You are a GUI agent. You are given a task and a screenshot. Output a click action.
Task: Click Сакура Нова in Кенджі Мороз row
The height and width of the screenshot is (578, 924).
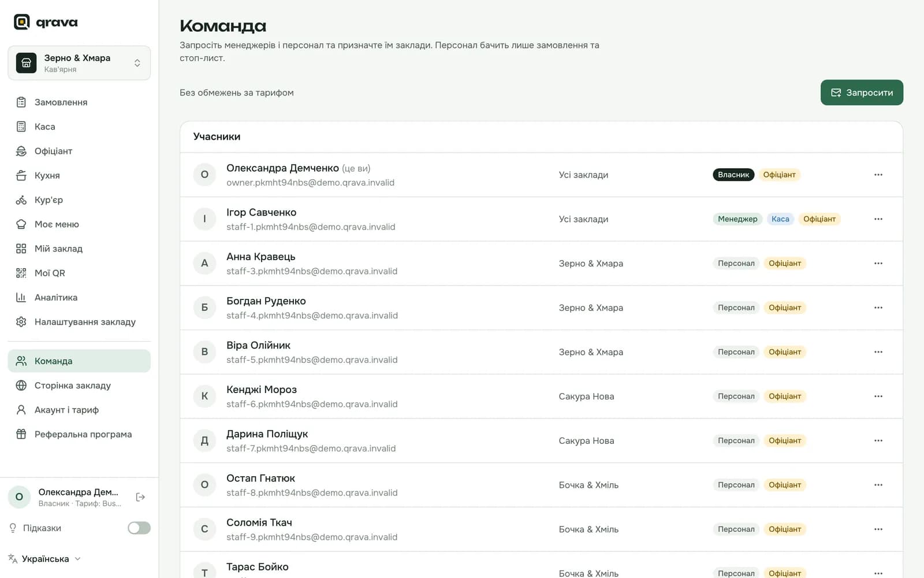click(x=586, y=396)
